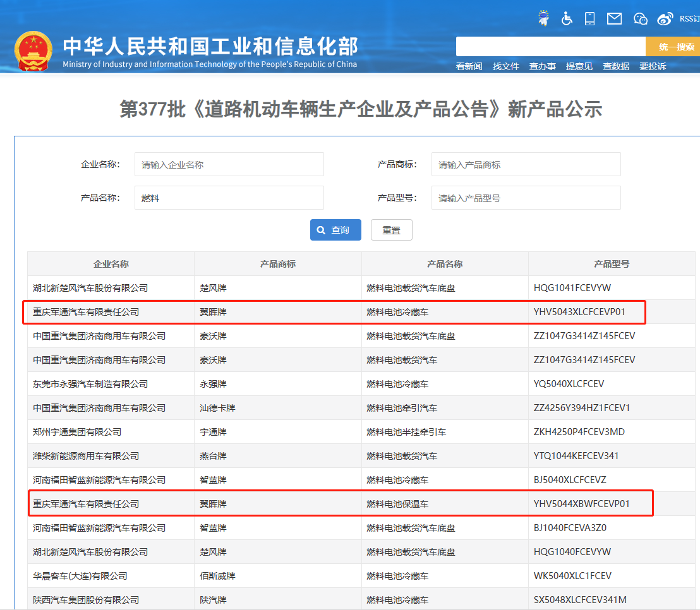Click the national emblem logo
This screenshot has width=700, height=610.
pos(33,51)
